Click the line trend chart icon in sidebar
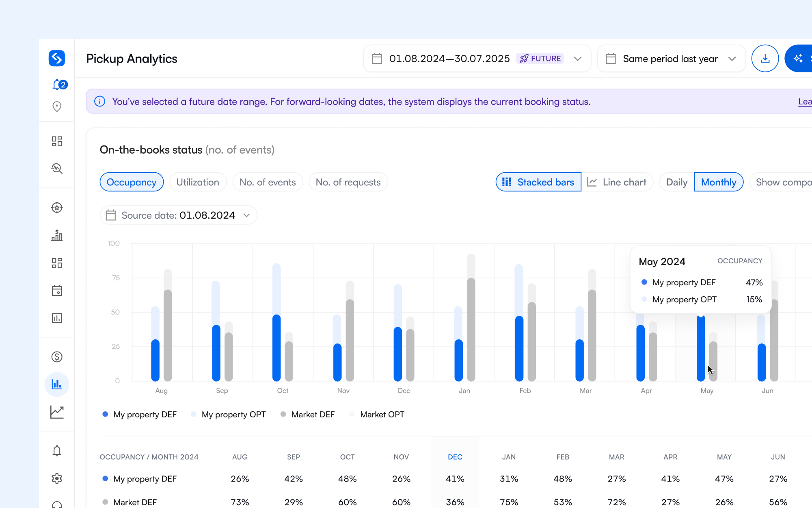The height and width of the screenshot is (508, 812). (57, 411)
